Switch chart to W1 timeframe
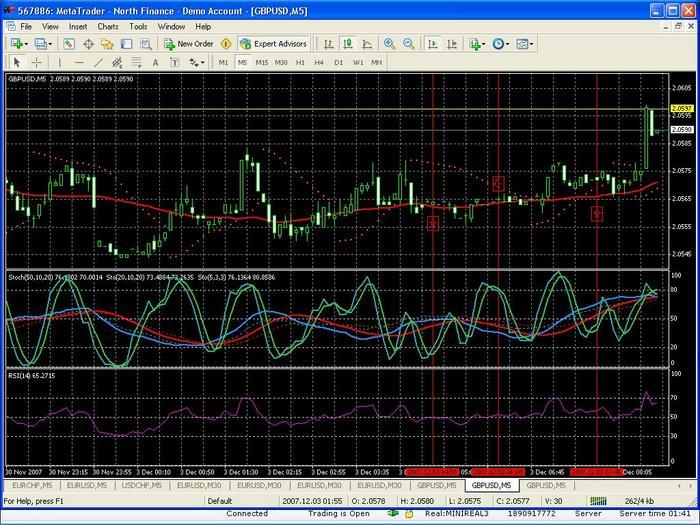 pyautogui.click(x=358, y=62)
